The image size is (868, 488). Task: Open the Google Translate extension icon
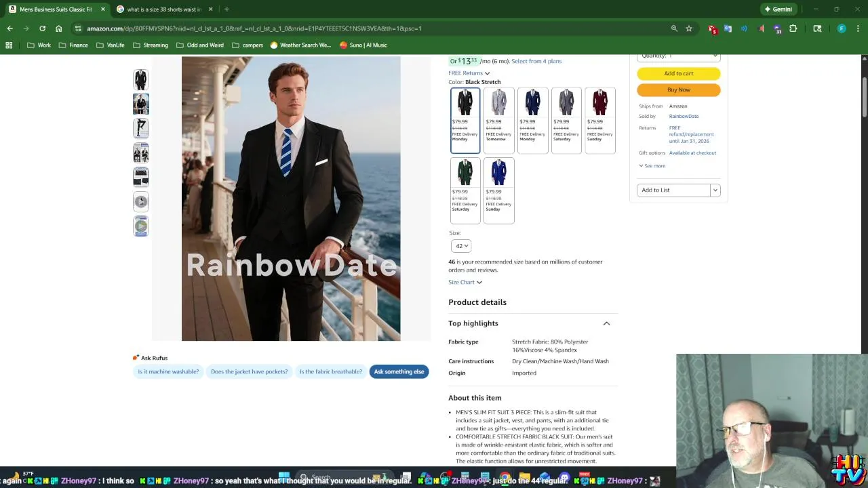tap(728, 28)
